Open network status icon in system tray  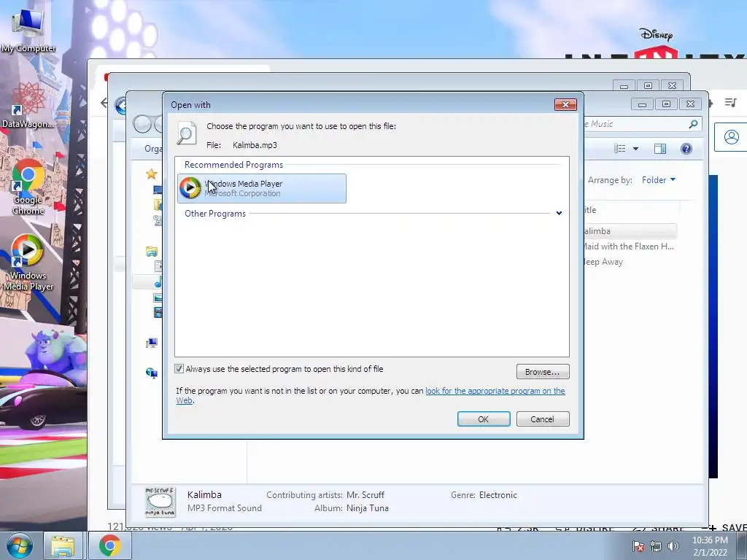[656, 546]
